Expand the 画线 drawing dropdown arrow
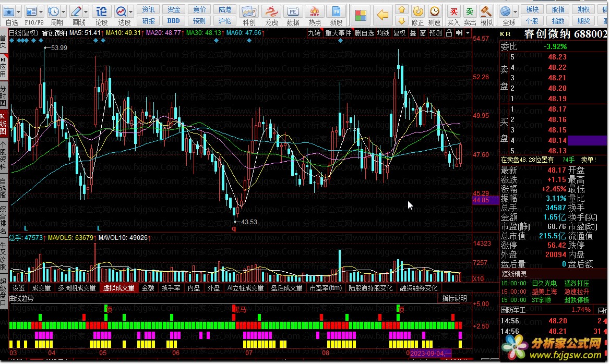The height and width of the screenshot is (364, 610). pos(86,11)
